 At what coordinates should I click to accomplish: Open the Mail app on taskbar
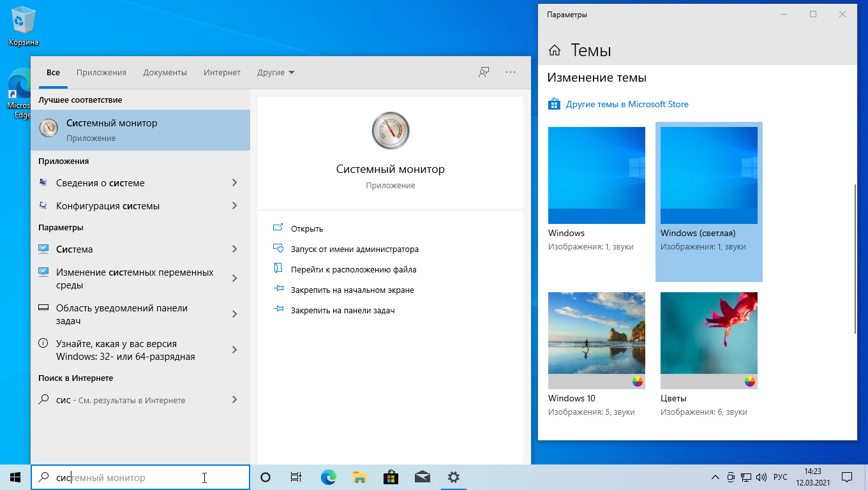coord(422,477)
